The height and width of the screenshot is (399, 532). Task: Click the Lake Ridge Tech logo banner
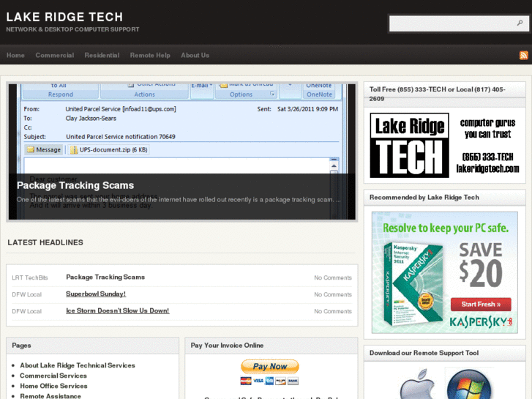click(x=445, y=146)
